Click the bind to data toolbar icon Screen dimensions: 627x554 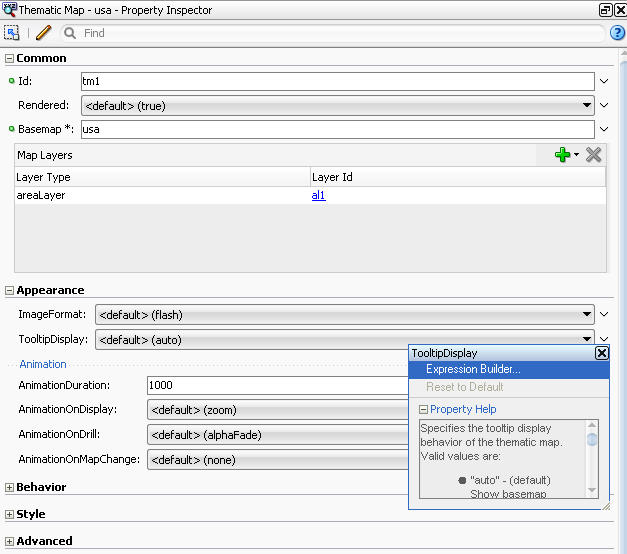click(12, 33)
